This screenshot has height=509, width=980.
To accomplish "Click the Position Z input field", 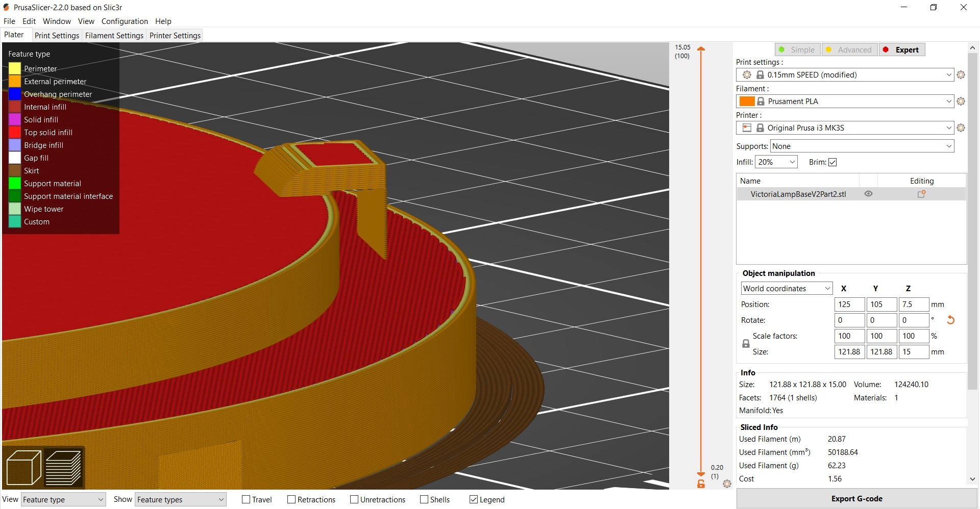I will tap(913, 304).
